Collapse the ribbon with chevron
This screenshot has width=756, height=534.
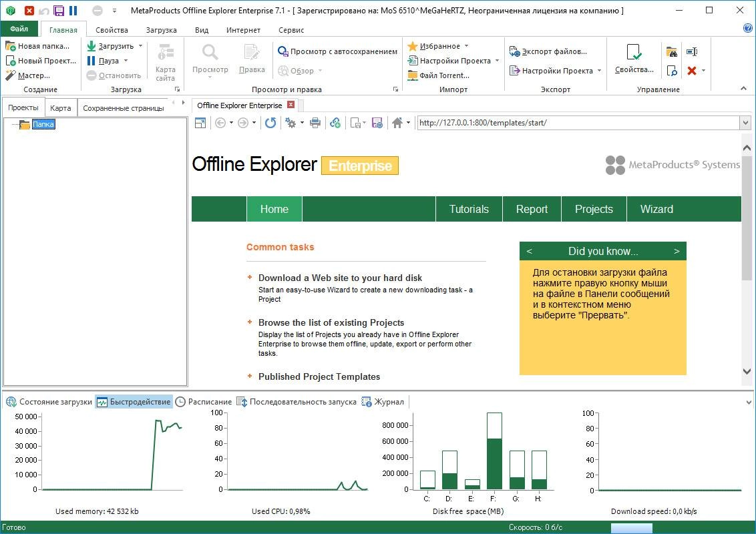743,89
